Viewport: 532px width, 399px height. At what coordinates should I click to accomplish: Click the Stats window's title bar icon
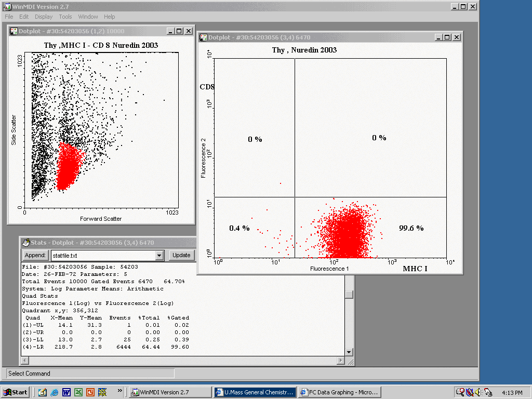pos(25,243)
